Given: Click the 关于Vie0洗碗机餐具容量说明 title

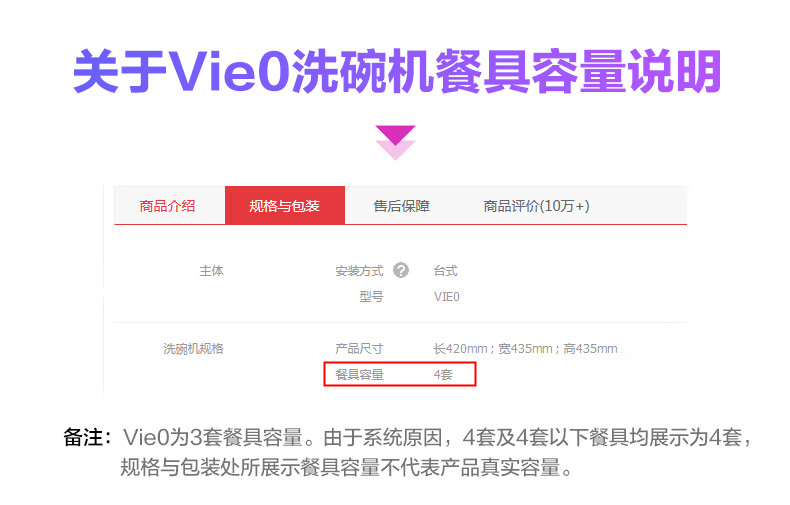Looking at the screenshot, I should 397,72.
